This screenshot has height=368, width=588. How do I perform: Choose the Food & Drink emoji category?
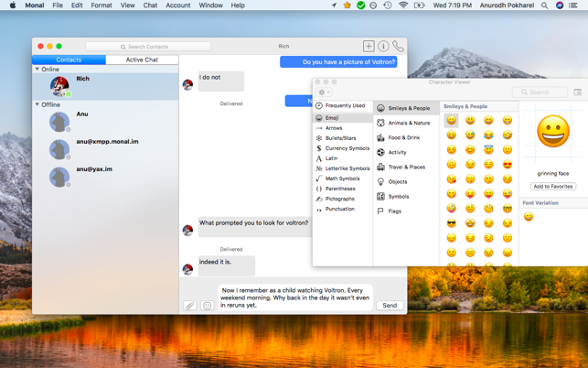(x=403, y=137)
